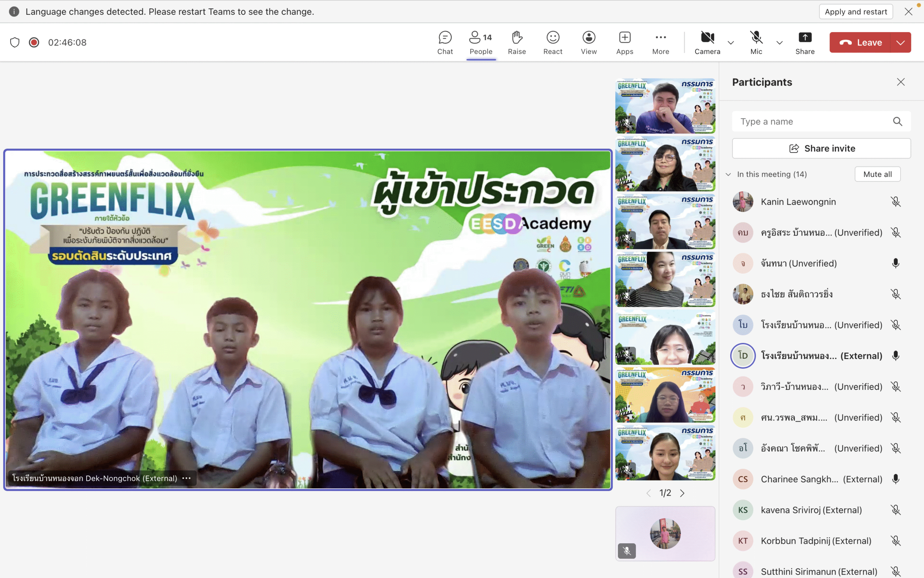The height and width of the screenshot is (578, 924).
Task: Select the main Dek-Nongchok video tile
Action: tap(308, 320)
